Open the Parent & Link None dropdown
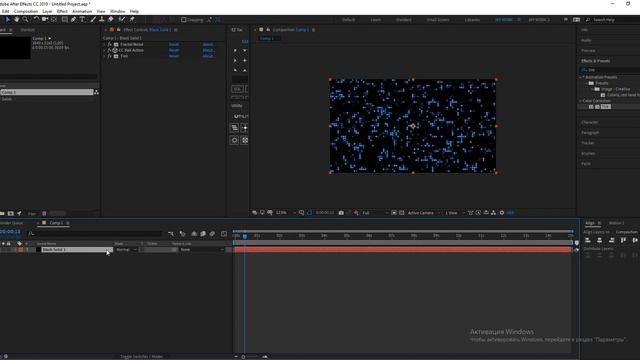640x360 pixels. [x=202, y=249]
